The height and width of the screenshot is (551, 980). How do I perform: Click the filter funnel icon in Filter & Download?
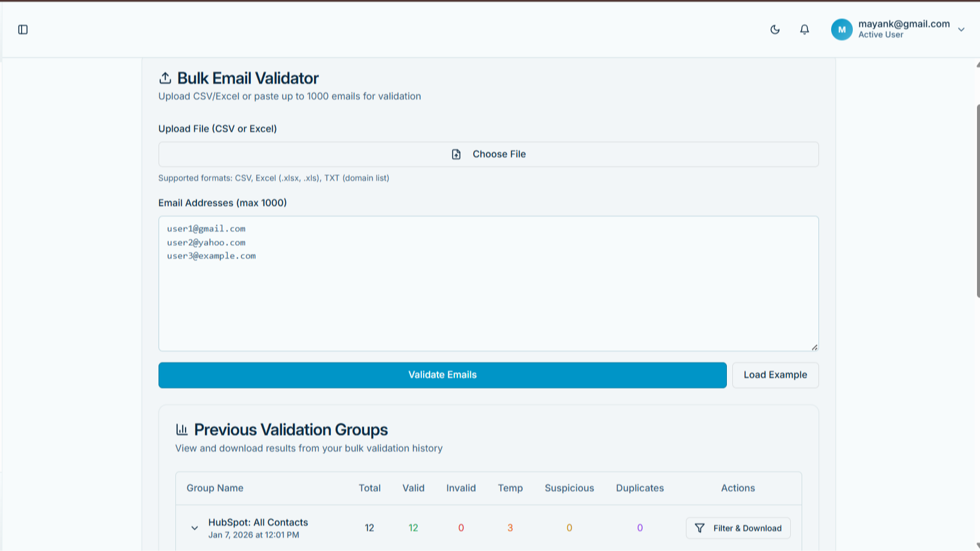700,528
